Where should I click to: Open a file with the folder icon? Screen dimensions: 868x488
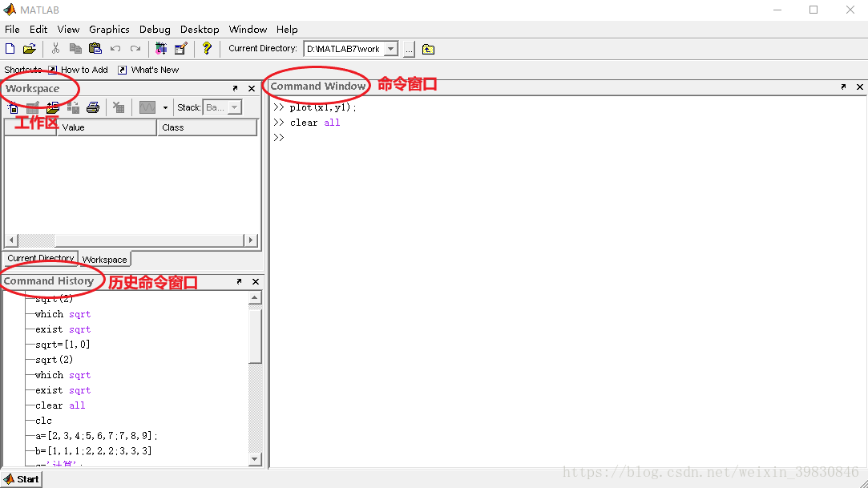click(x=30, y=49)
